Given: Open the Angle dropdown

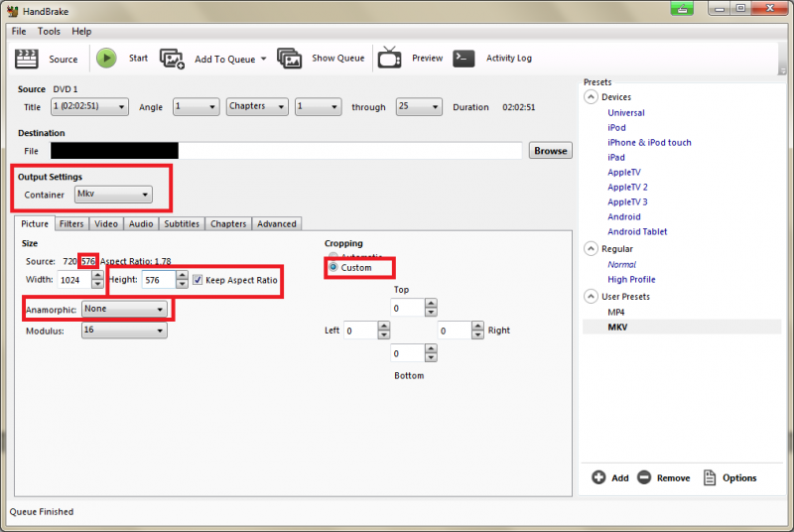Looking at the screenshot, I should click(x=196, y=107).
